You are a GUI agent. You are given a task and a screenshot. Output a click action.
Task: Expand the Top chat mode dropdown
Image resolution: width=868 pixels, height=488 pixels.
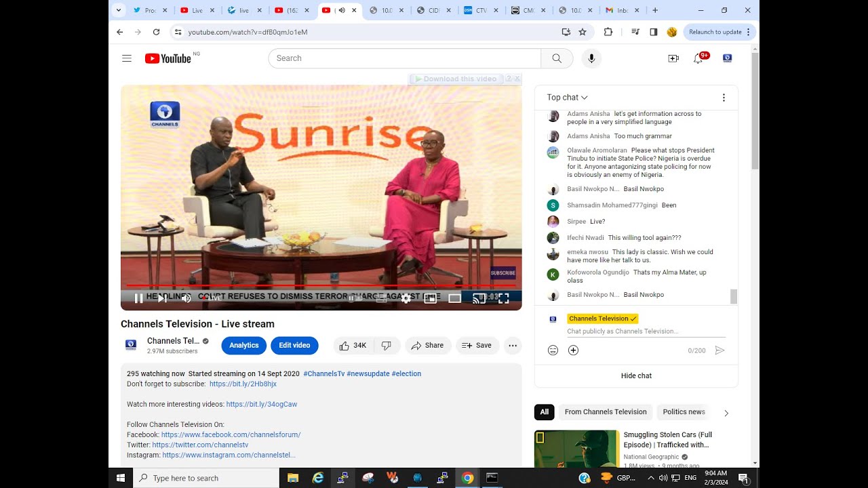coord(568,98)
